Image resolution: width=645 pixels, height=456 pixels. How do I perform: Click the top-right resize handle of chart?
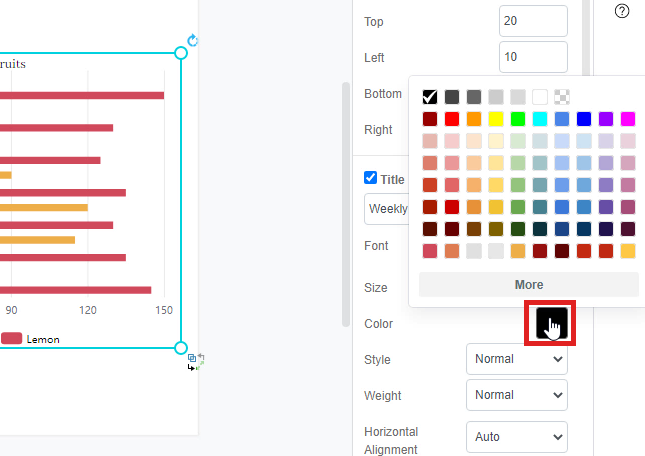(x=181, y=52)
